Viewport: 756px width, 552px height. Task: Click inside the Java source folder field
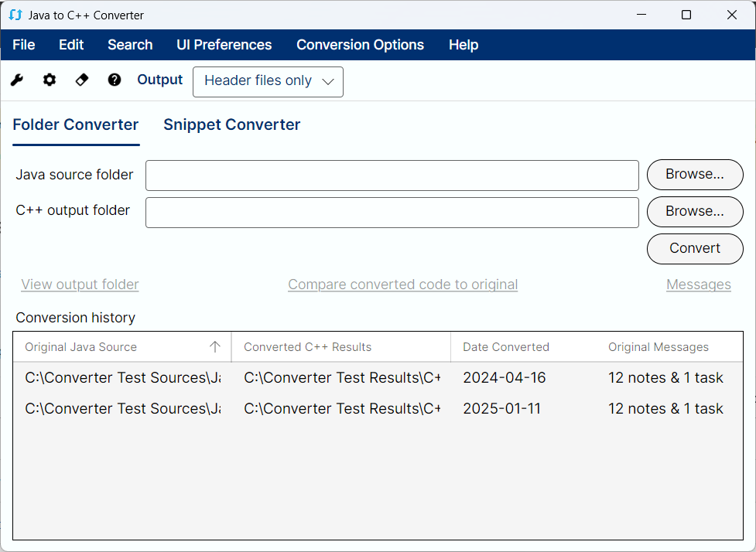pos(392,175)
